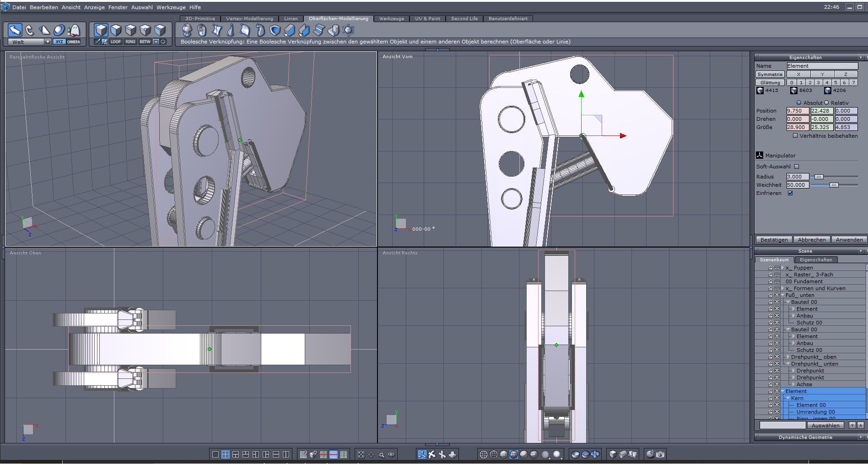Toggle the CAMERA coordinate mode
This screenshot has height=464, width=868.
point(74,42)
